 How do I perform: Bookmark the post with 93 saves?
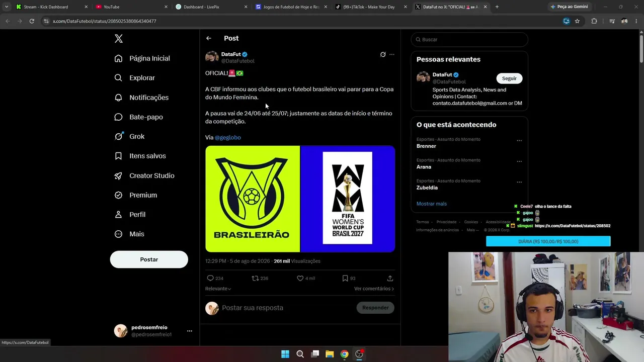click(x=345, y=278)
